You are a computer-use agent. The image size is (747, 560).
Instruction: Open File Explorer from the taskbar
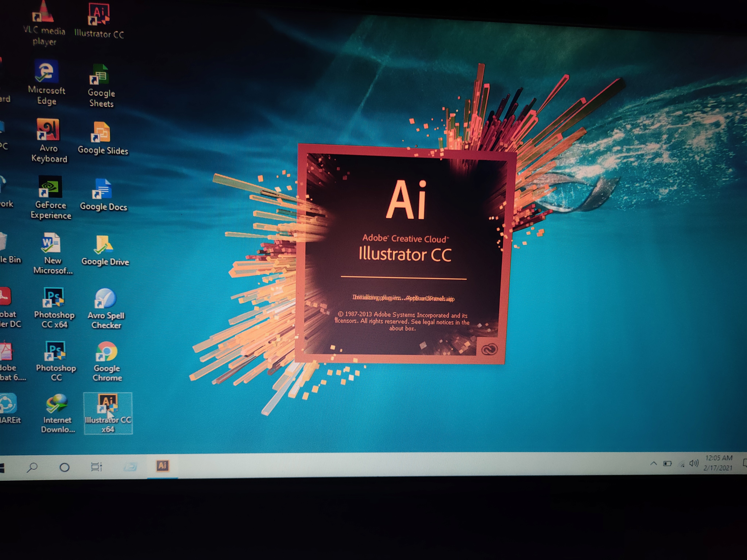130,466
